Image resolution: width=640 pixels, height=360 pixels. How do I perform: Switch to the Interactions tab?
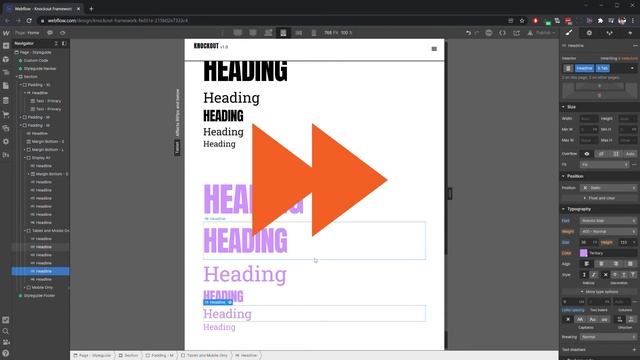(x=609, y=33)
